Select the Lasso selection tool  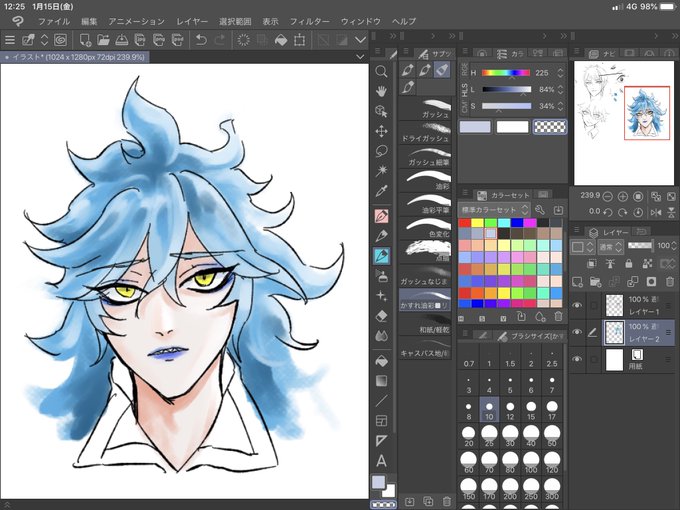click(x=381, y=151)
